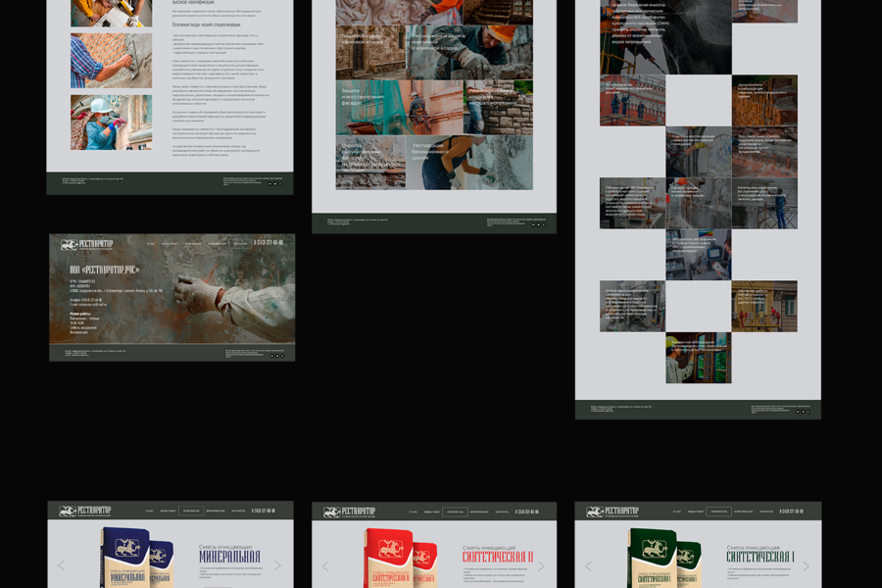This screenshot has height=588, width=882.
Task: Open Виды работ on contacts page mockup
Action: (170, 244)
